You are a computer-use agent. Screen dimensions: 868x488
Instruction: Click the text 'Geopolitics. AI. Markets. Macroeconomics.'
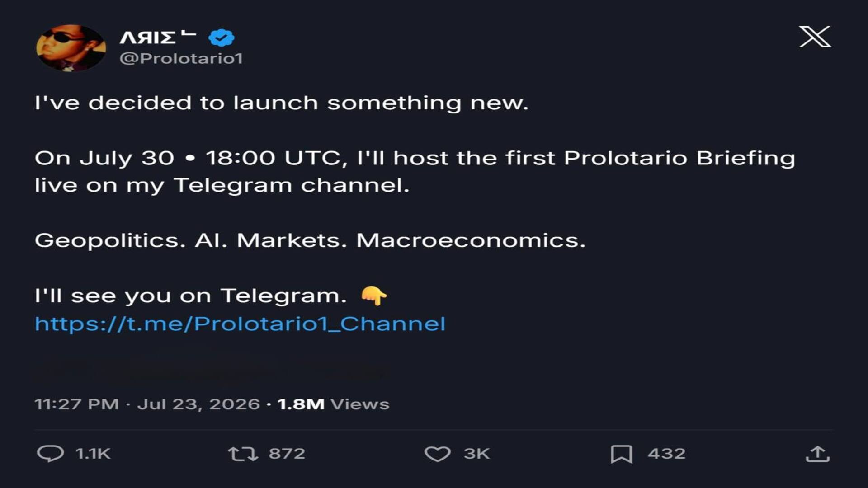tap(310, 241)
